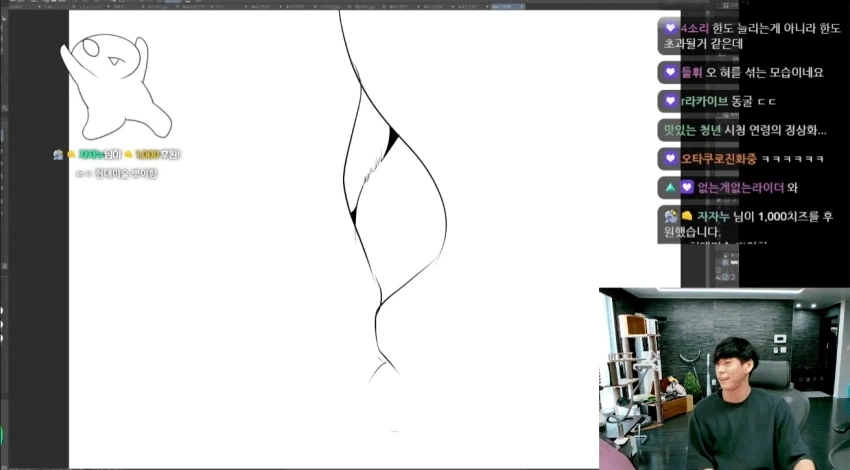Click the chat text '동굴 ㄷㄷ'
Screen dimensions: 850x470
click(754, 101)
